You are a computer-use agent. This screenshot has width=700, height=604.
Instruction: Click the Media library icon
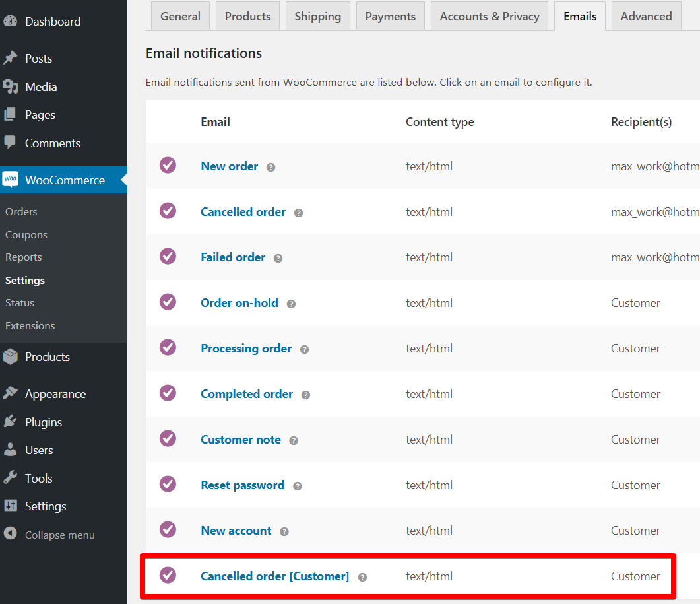(x=11, y=86)
